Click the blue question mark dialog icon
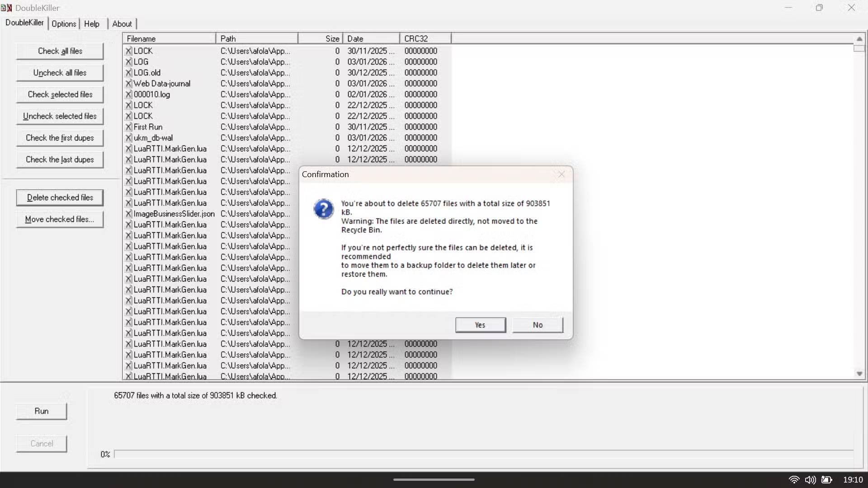868x488 pixels. pyautogui.click(x=323, y=209)
